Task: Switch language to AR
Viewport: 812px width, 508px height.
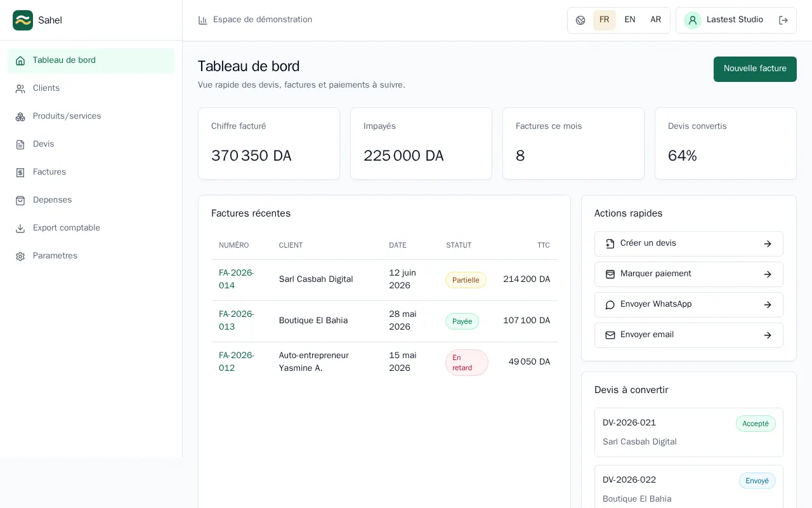Action: (656, 20)
